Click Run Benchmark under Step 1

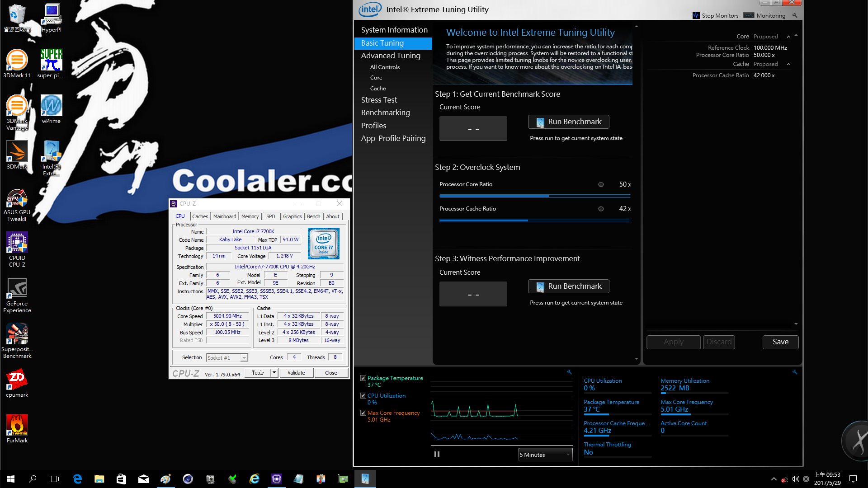[x=568, y=122]
